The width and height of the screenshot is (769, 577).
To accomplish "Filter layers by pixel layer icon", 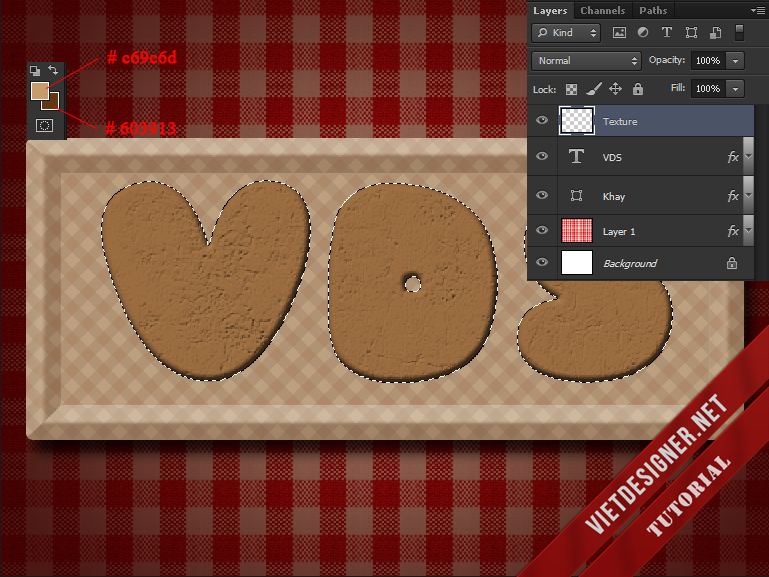I will [x=619, y=33].
